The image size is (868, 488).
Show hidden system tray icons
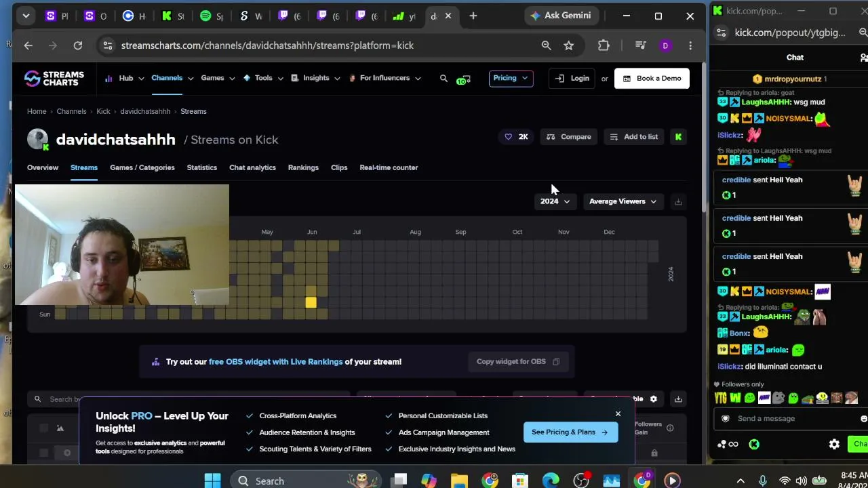click(741, 481)
